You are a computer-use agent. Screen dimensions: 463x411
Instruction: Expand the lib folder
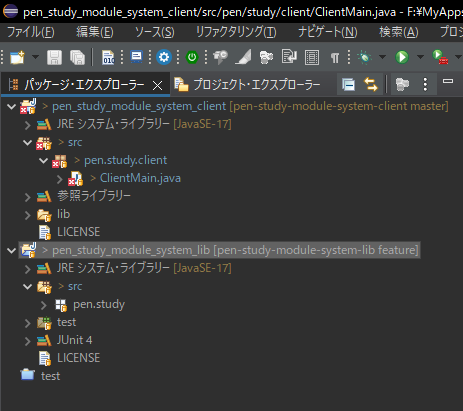coord(28,215)
